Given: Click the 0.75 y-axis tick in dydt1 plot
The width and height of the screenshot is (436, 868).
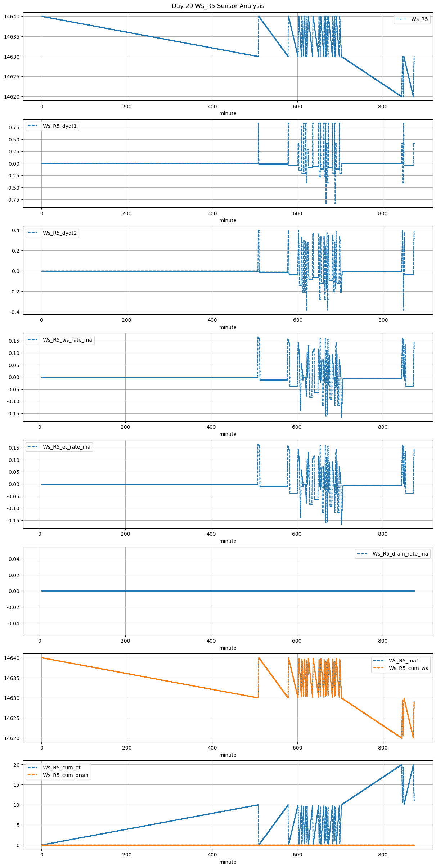Looking at the screenshot, I should (x=14, y=127).
